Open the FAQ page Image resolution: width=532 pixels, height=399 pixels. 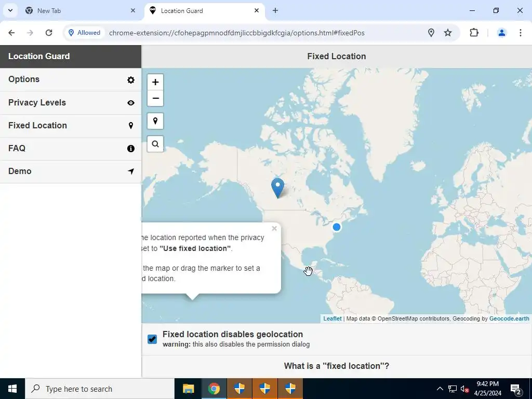[71, 148]
